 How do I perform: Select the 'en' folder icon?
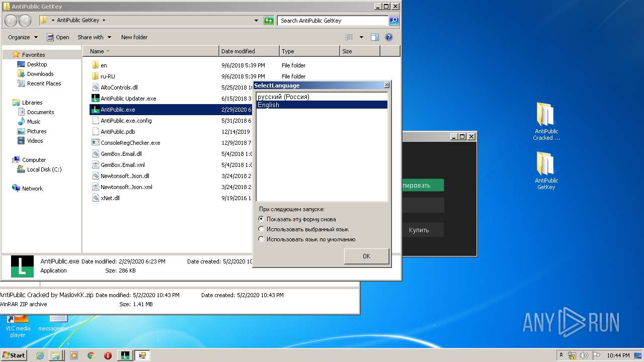tap(96, 65)
